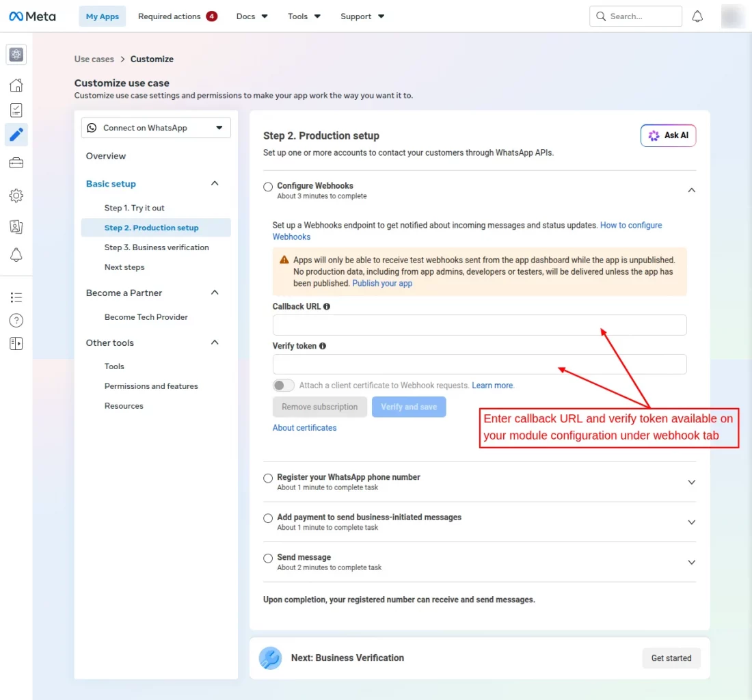Image resolution: width=752 pixels, height=700 pixels.
Task: Open the list icon in sidebar
Action: pyautogui.click(x=16, y=297)
